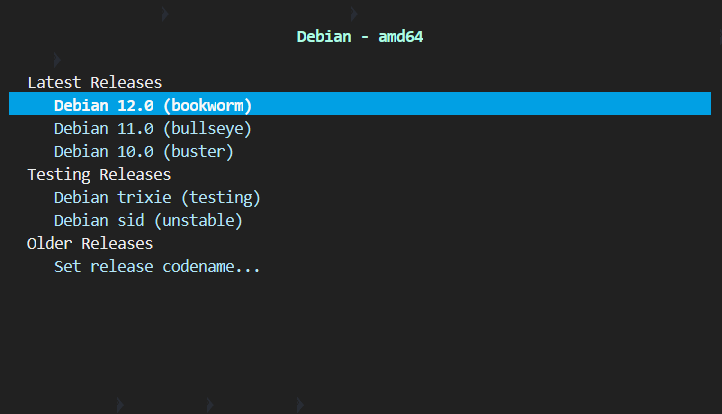Select Debian trixie (testing) release
Screen dimensions: 722x414
point(157,197)
